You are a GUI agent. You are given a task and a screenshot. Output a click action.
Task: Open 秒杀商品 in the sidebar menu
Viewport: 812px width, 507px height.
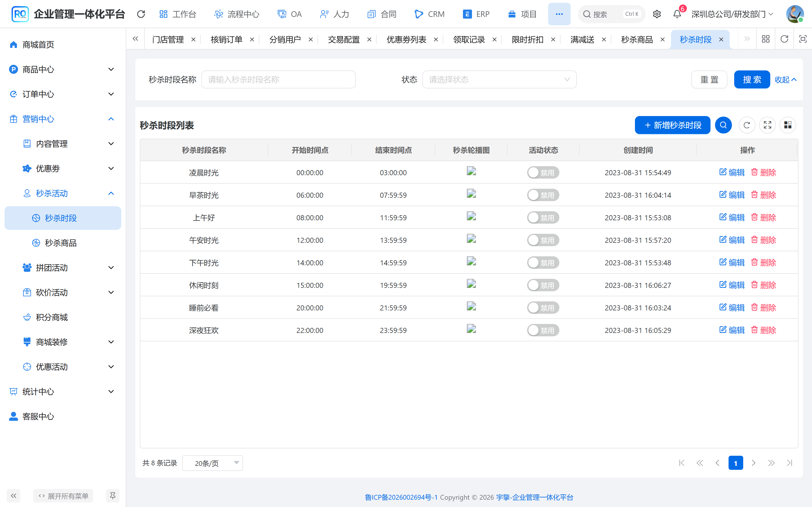pyautogui.click(x=60, y=243)
